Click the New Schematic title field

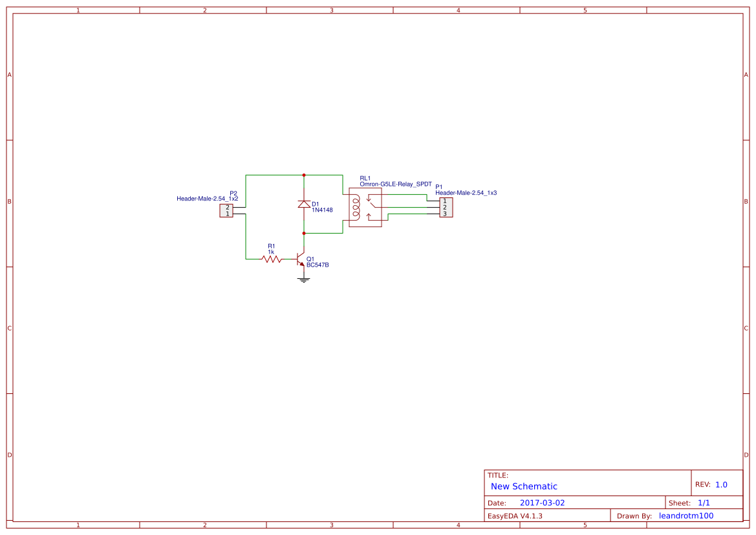(524, 486)
